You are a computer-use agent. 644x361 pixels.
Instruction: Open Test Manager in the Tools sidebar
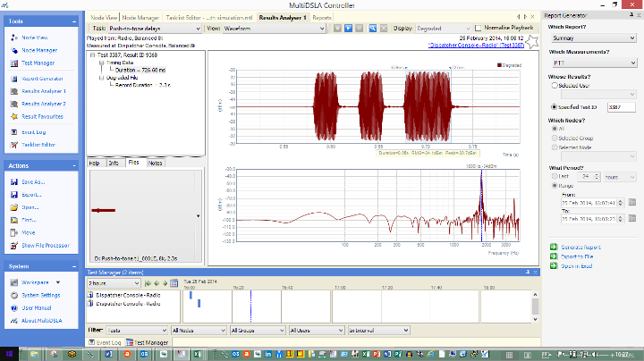[37, 63]
